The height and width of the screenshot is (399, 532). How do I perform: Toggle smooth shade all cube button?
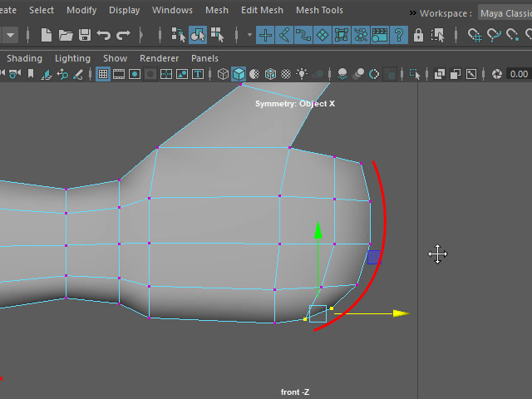click(239, 74)
